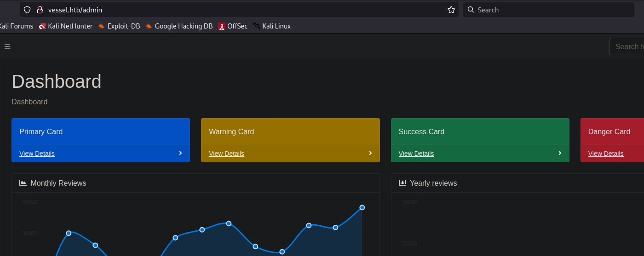Open the Kali NetHunter bookmark
Viewport: 644px width, 256px height.
66,26
